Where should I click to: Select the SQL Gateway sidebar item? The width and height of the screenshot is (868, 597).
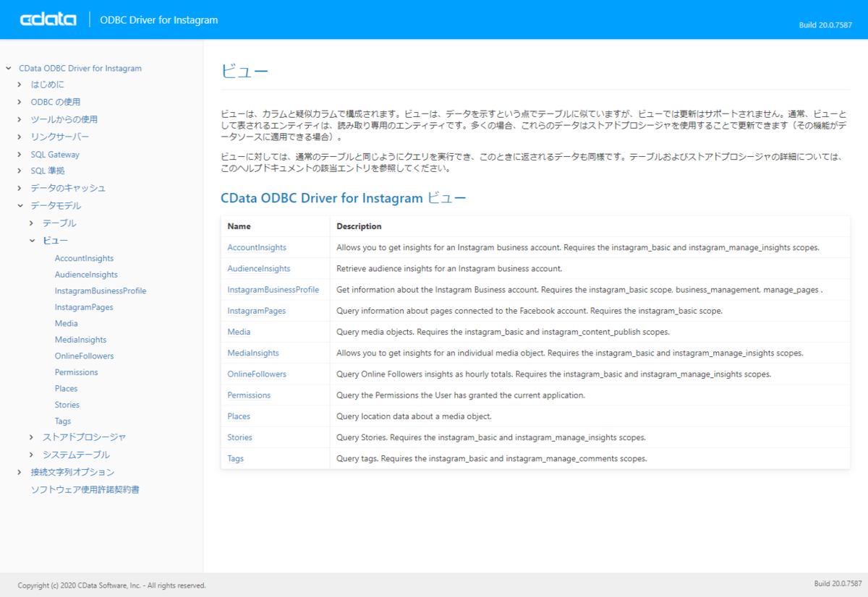pos(55,154)
